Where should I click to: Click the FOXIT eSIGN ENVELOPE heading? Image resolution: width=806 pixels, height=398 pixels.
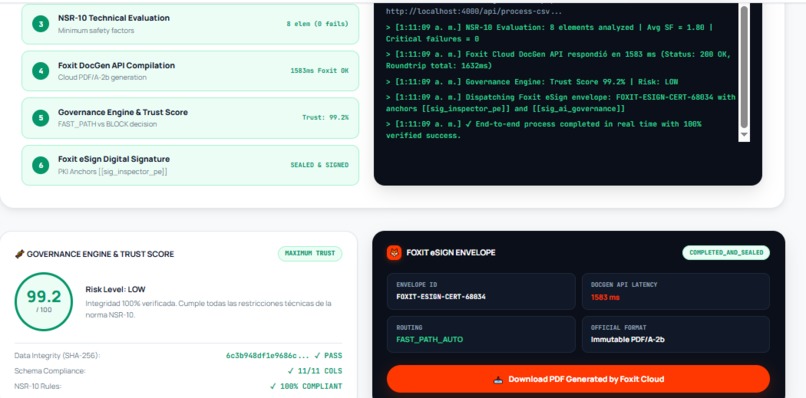pyautogui.click(x=451, y=253)
